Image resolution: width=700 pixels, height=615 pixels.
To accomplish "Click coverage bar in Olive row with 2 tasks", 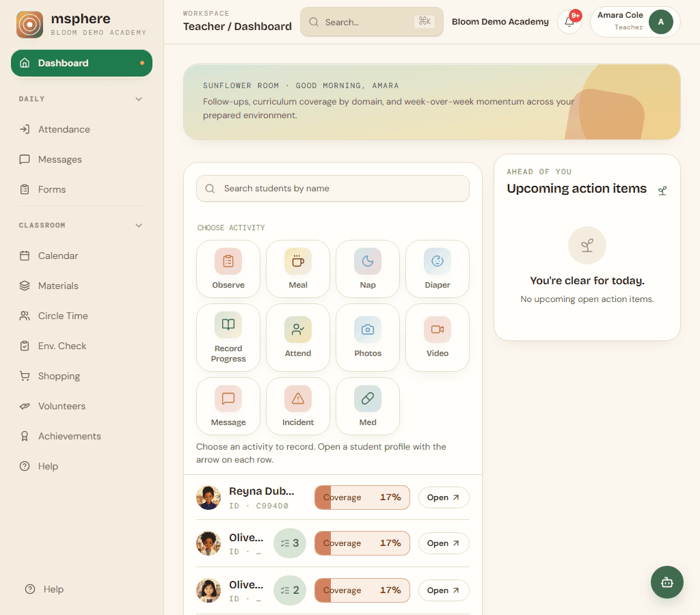I will pos(362,590).
